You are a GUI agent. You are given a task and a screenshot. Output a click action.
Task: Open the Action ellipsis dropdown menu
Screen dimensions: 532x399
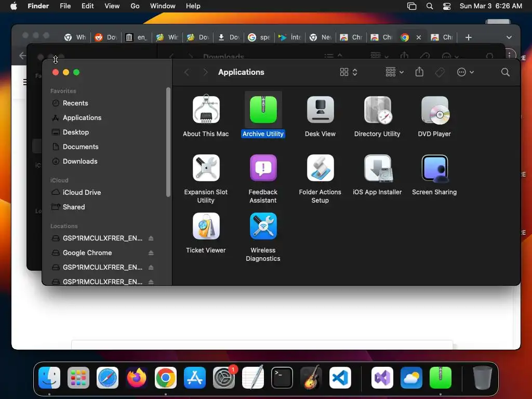pos(465,72)
